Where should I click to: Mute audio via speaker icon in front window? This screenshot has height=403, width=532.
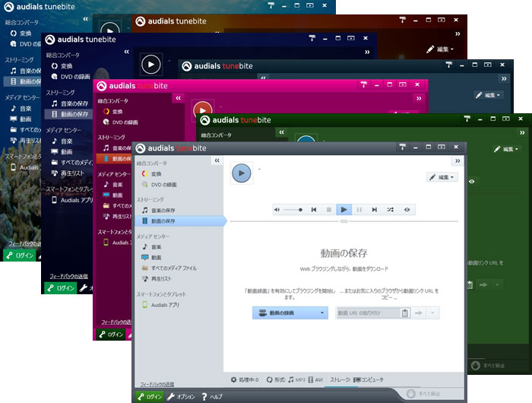click(x=277, y=209)
